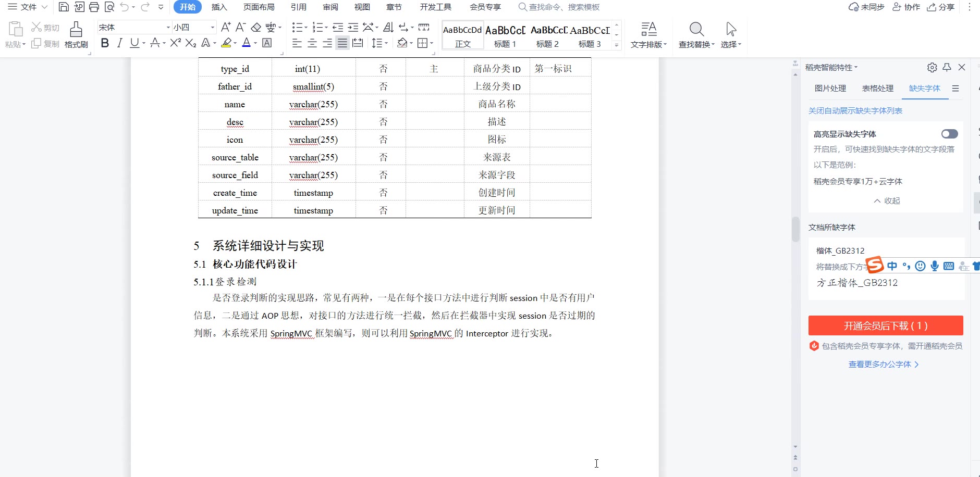Open the font size dropdown (小四)
The image size is (980, 477).
click(212, 27)
